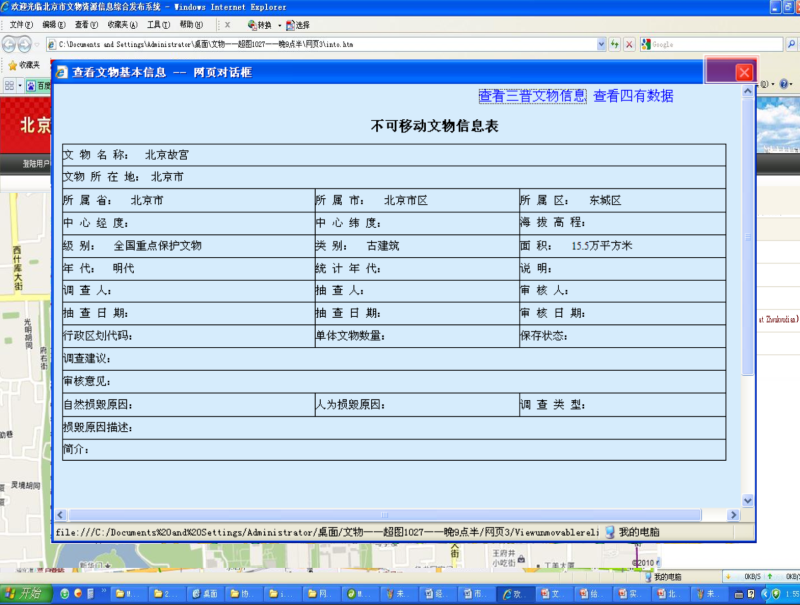Click the 自然损毁原因 label
This screenshot has height=605, width=800.
point(97,405)
